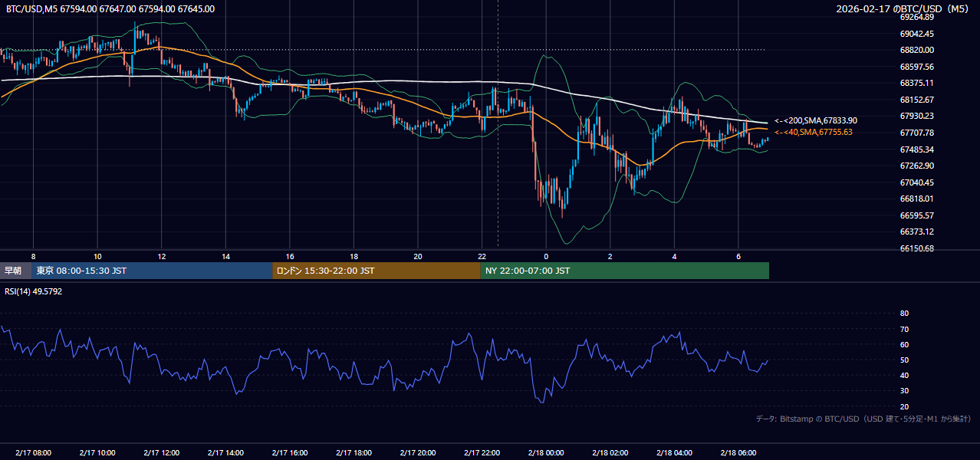The image size is (980, 460).
Task: Click price axis label 67485.34
Action: 916,149
